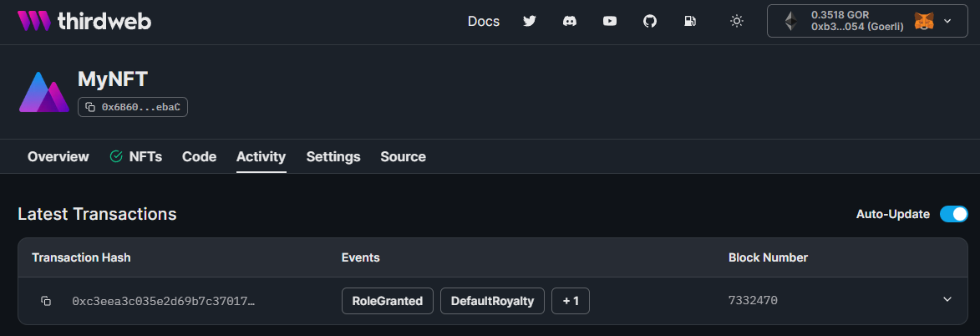
Task: Show additional events with +1 badge
Action: [x=571, y=301]
